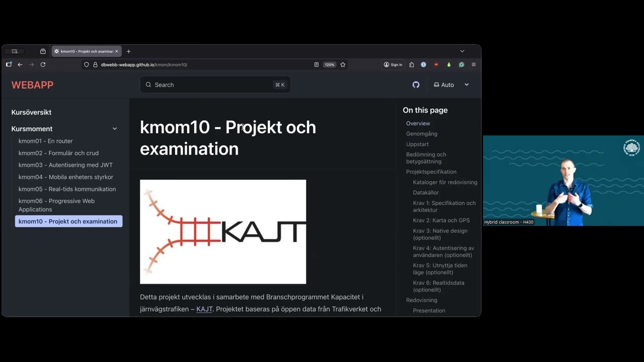The width and height of the screenshot is (644, 362).
Task: Open kmom06 - Progressive Web Applications
Action: [x=56, y=205]
